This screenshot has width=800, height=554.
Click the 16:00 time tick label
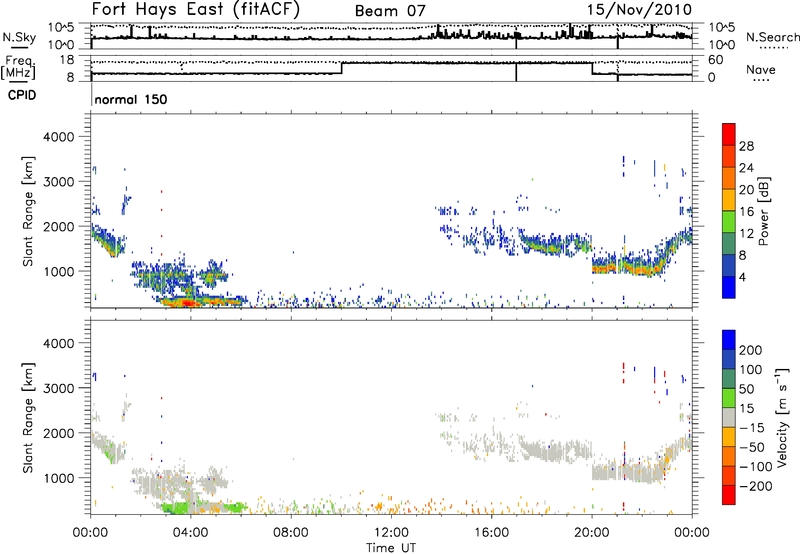pyautogui.click(x=491, y=533)
